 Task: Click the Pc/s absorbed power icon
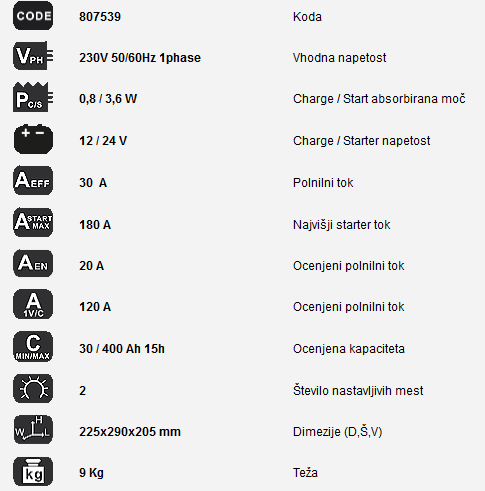[x=33, y=97]
